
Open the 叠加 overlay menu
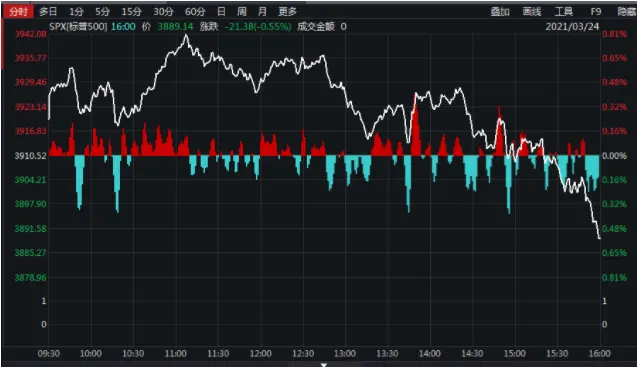500,12
